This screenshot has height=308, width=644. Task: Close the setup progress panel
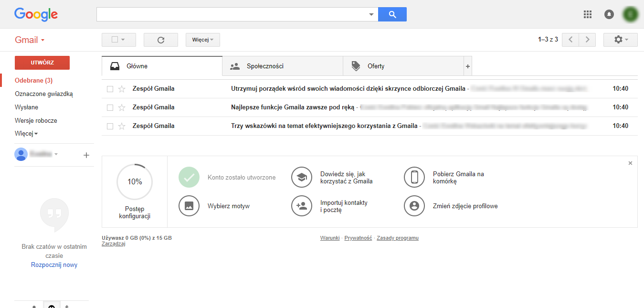(x=630, y=163)
